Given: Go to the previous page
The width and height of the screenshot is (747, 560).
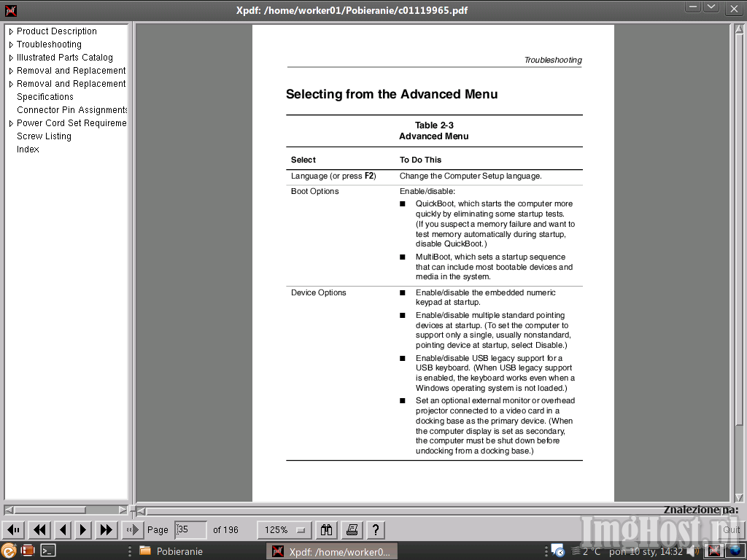Looking at the screenshot, I should coord(63,529).
